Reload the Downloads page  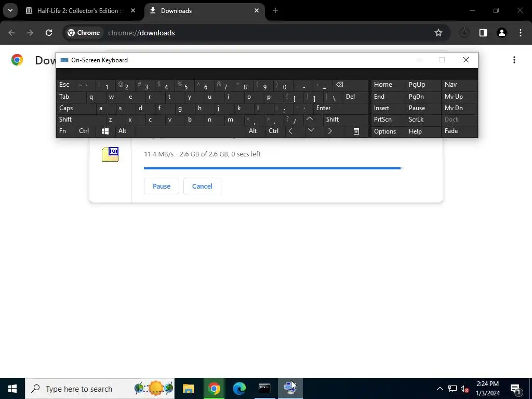tap(49, 33)
